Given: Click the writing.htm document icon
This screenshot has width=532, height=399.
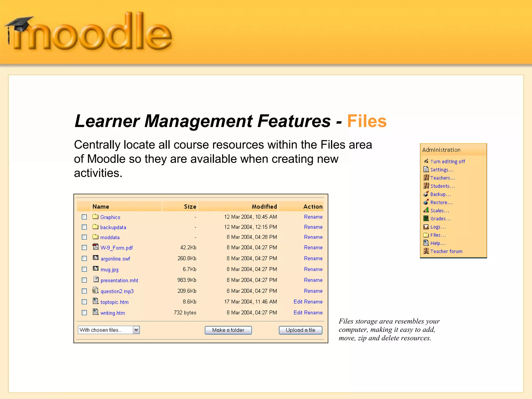Looking at the screenshot, I should (x=96, y=312).
